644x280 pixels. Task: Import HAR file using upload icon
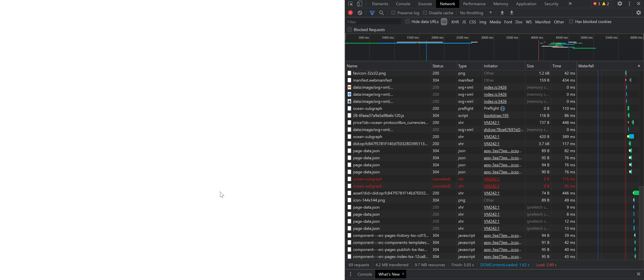point(502,13)
